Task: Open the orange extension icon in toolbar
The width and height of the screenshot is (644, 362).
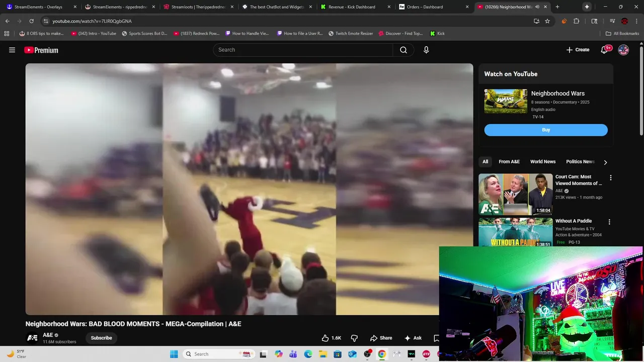Action: pos(564,21)
